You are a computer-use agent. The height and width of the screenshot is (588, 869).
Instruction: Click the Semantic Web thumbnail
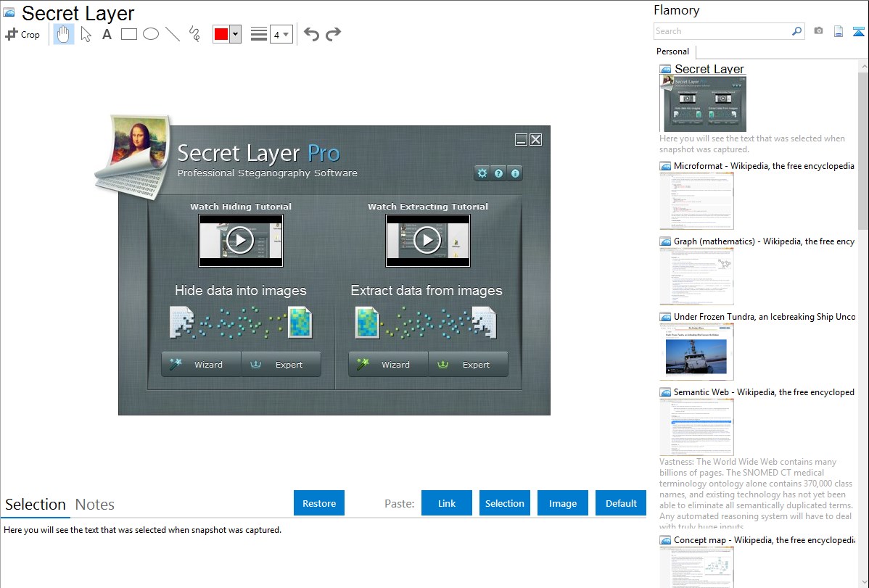696,427
